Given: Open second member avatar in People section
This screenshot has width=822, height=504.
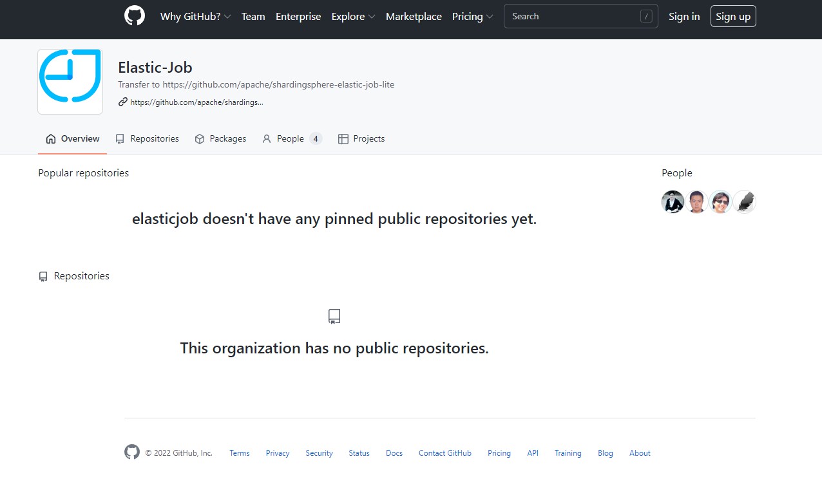Looking at the screenshot, I should point(696,202).
